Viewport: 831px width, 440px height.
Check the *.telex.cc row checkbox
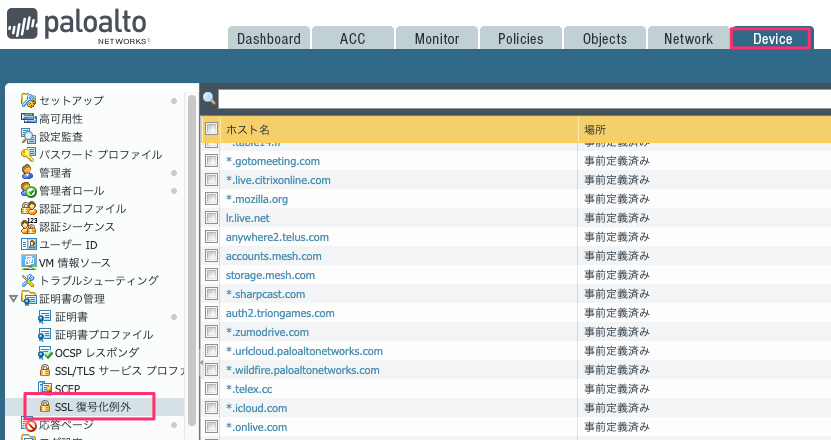[211, 389]
